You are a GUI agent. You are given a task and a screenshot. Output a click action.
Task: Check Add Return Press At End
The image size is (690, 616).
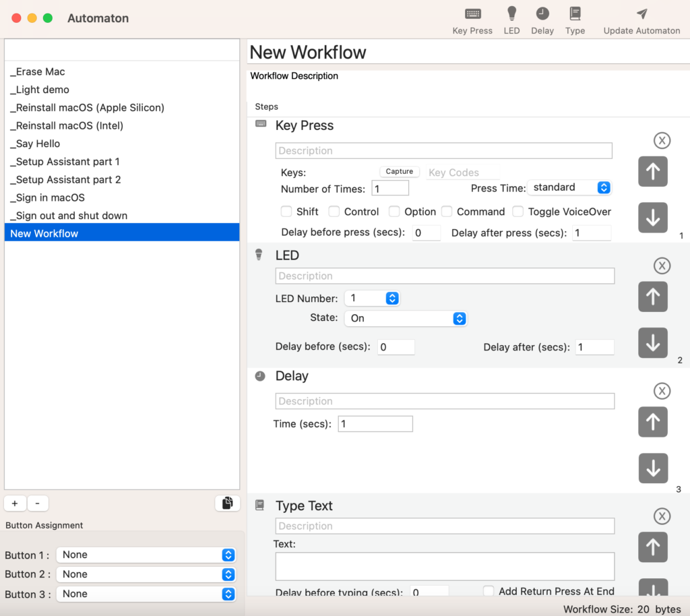pyautogui.click(x=489, y=591)
